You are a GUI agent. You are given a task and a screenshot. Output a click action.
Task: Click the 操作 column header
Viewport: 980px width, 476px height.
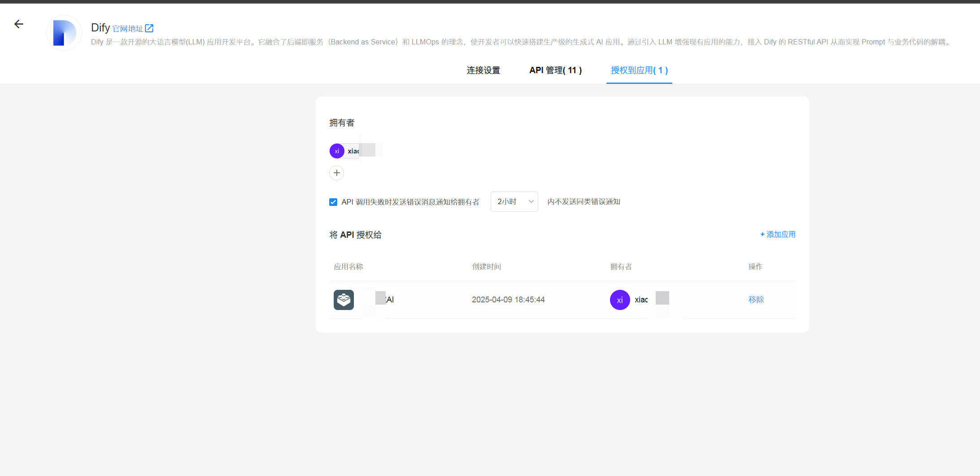click(755, 266)
